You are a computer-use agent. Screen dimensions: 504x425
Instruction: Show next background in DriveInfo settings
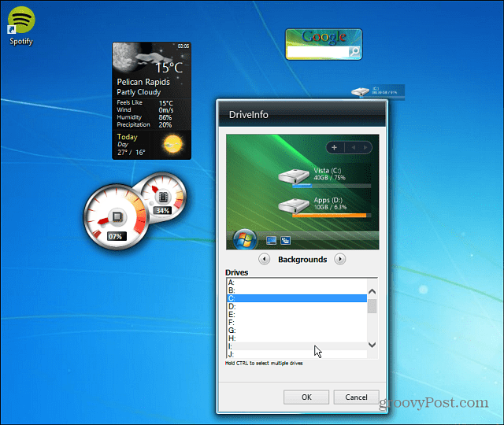point(339,259)
